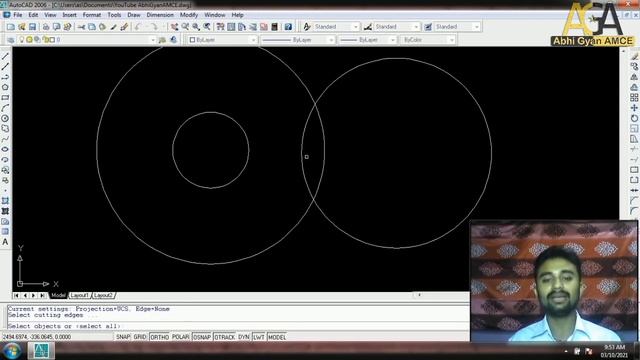The height and width of the screenshot is (360, 640).
Task: Cut selection with the scissors icon
Action: (81, 27)
